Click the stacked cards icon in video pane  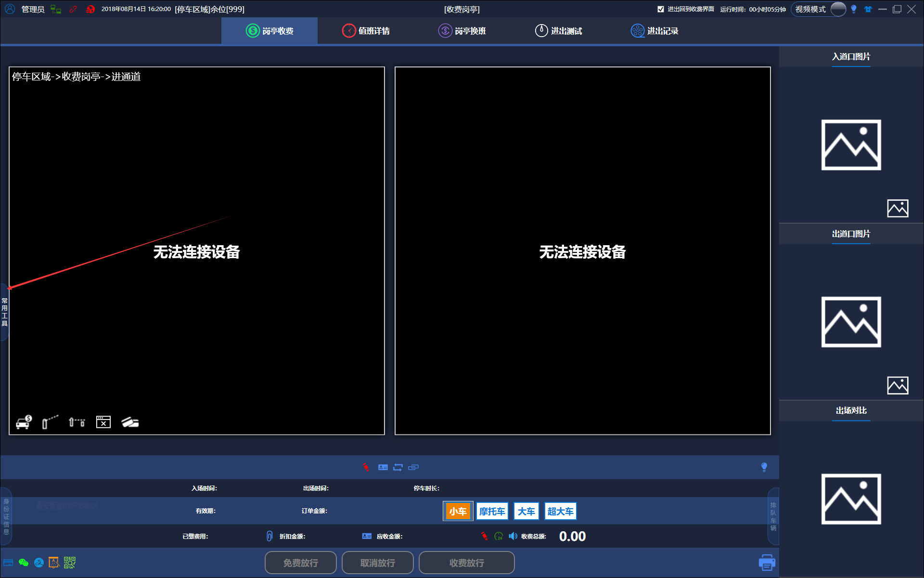point(130,422)
